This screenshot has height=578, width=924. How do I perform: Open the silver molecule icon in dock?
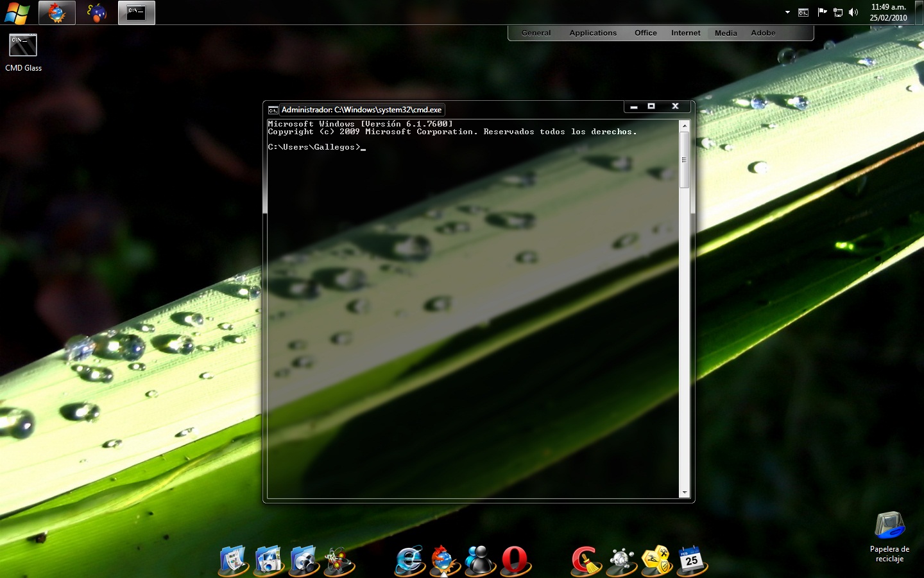pos(621,561)
